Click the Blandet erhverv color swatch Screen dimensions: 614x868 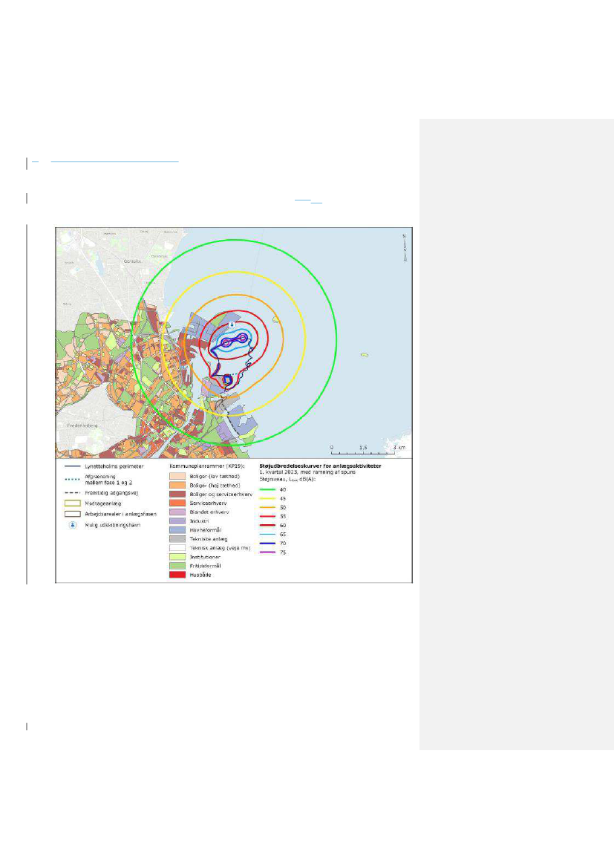(177, 512)
